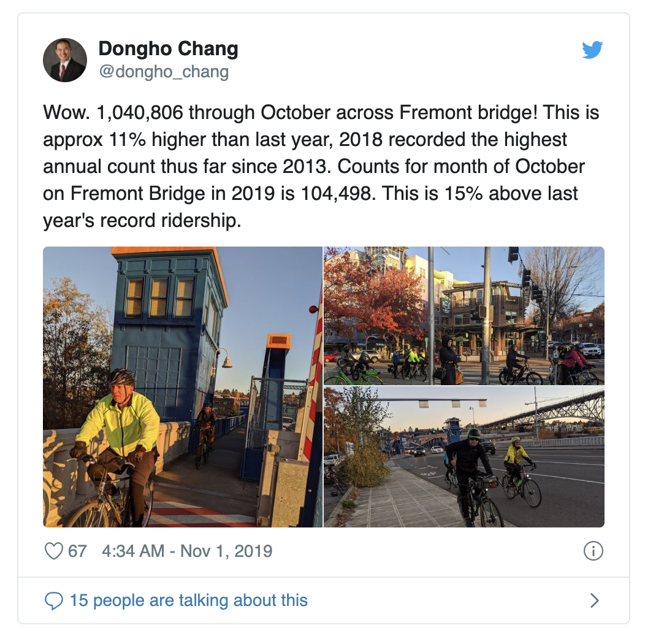Open the tweet info circle icon

tap(593, 551)
